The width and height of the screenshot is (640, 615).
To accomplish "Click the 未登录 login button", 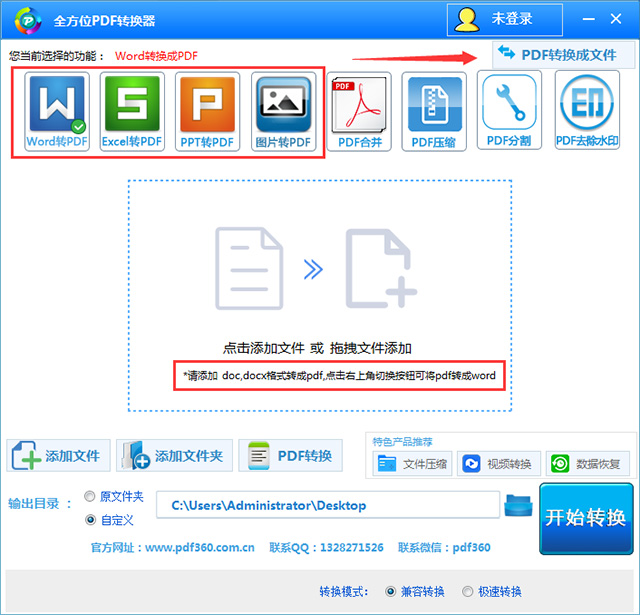I will click(504, 20).
